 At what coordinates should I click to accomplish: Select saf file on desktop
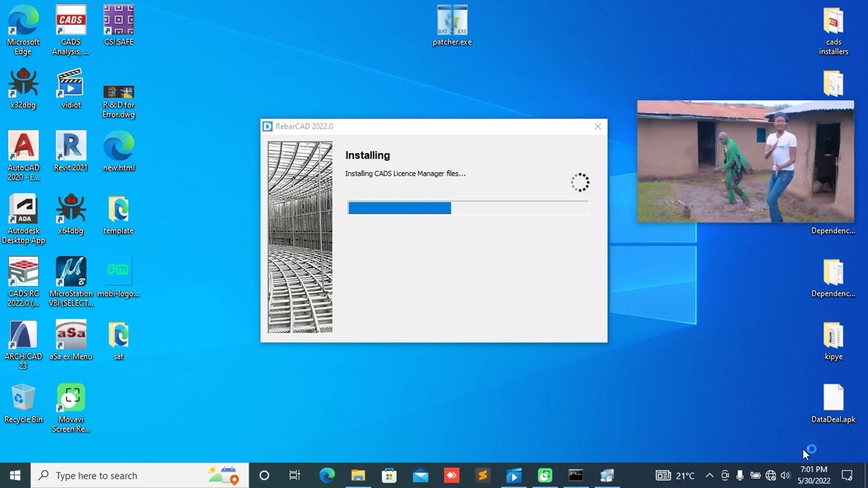click(x=119, y=340)
